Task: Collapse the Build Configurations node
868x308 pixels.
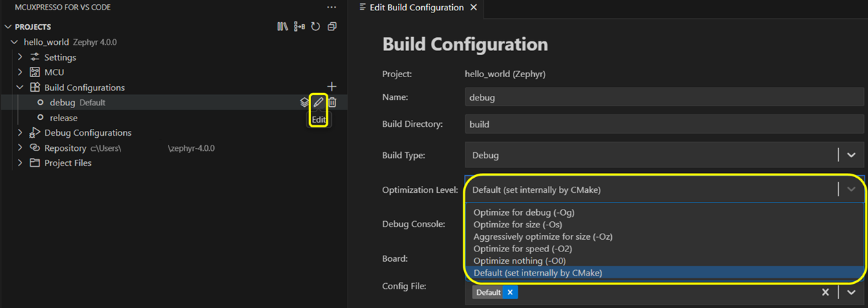Action: coord(21,88)
